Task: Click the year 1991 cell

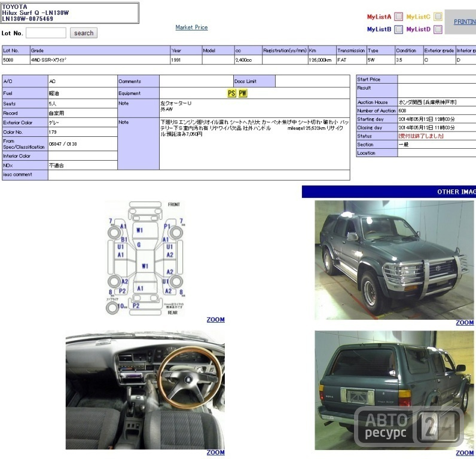Action: click(x=186, y=60)
